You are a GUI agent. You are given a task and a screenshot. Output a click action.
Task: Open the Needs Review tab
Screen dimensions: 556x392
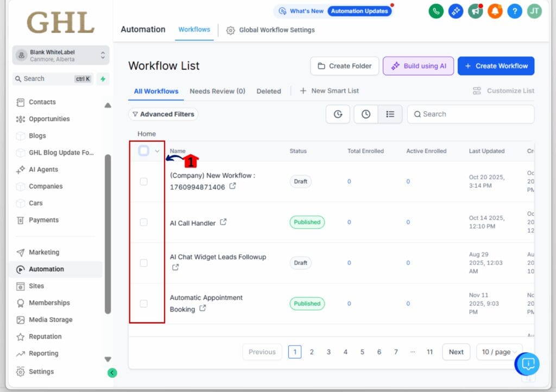217,91
